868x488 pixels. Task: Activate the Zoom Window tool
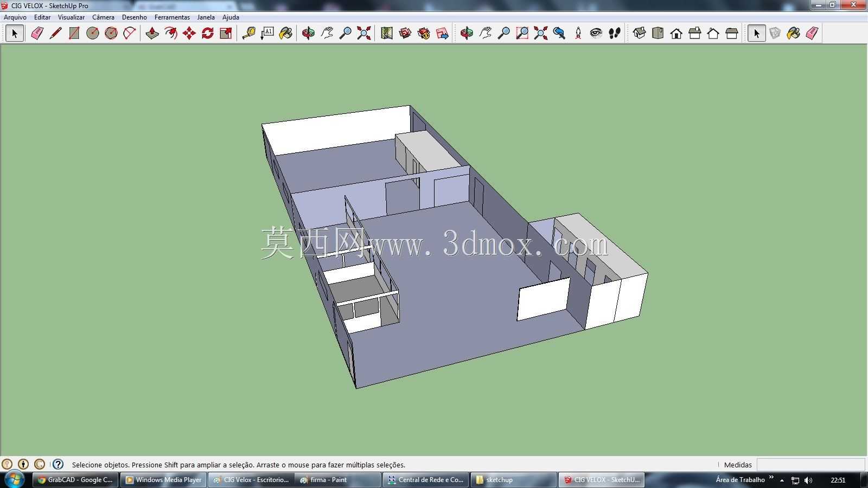[x=522, y=34]
